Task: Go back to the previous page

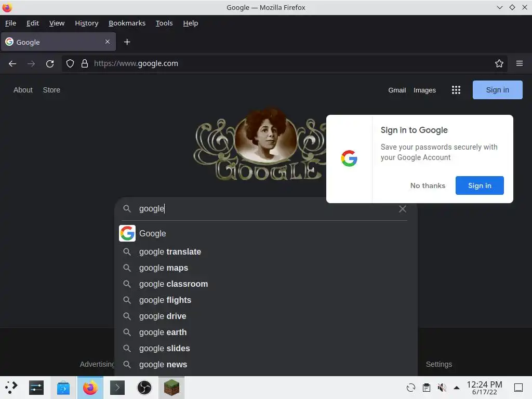Action: 12,63
